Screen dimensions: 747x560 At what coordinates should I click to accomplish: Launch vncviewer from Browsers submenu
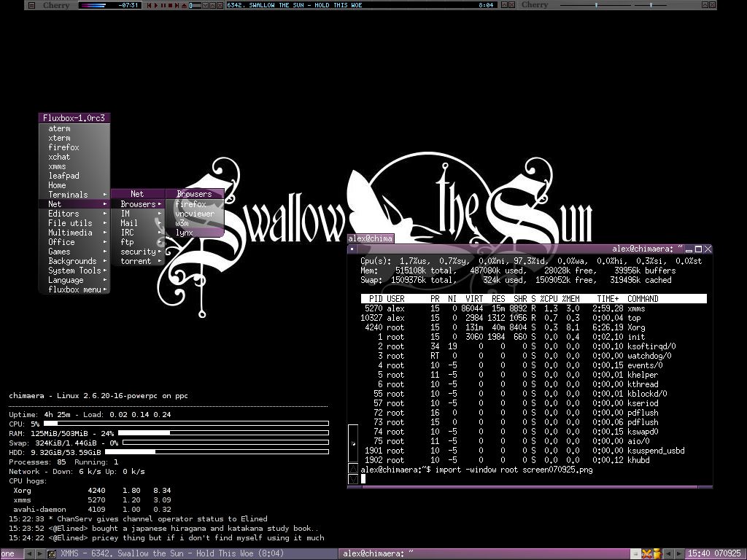(x=194, y=214)
